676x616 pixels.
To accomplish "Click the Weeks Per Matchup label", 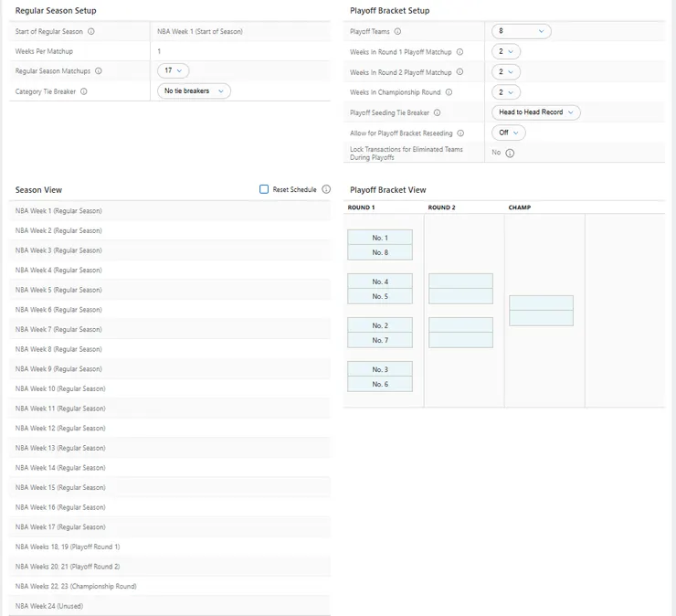I will (44, 51).
